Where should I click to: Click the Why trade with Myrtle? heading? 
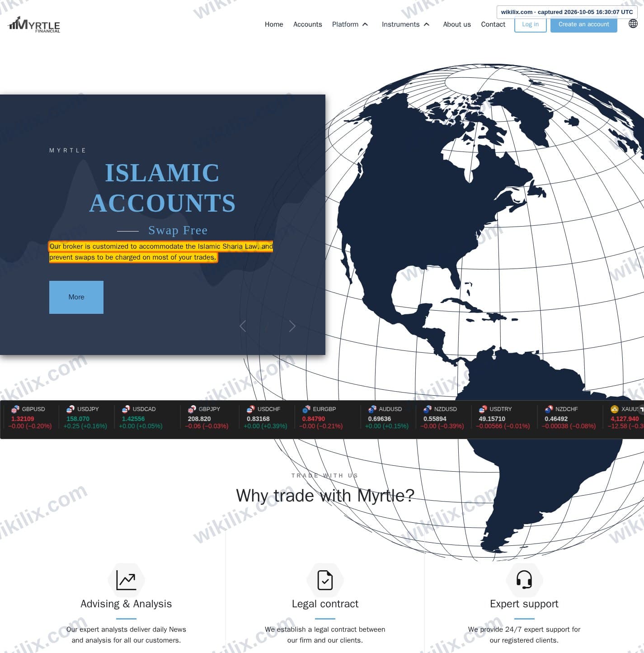click(x=325, y=496)
